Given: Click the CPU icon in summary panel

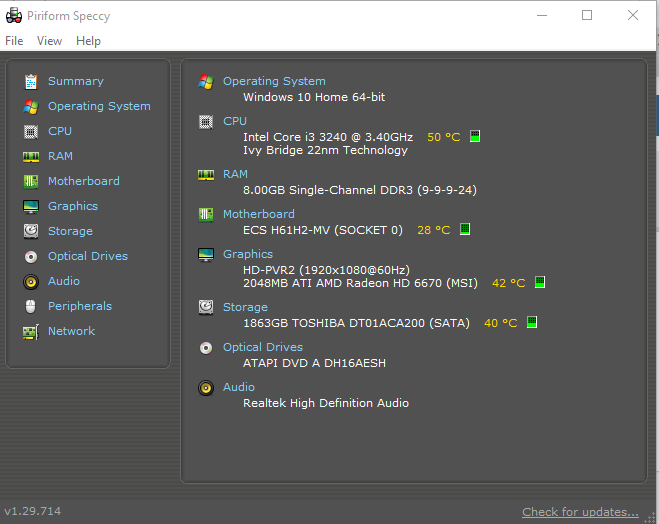Looking at the screenshot, I should (x=206, y=122).
